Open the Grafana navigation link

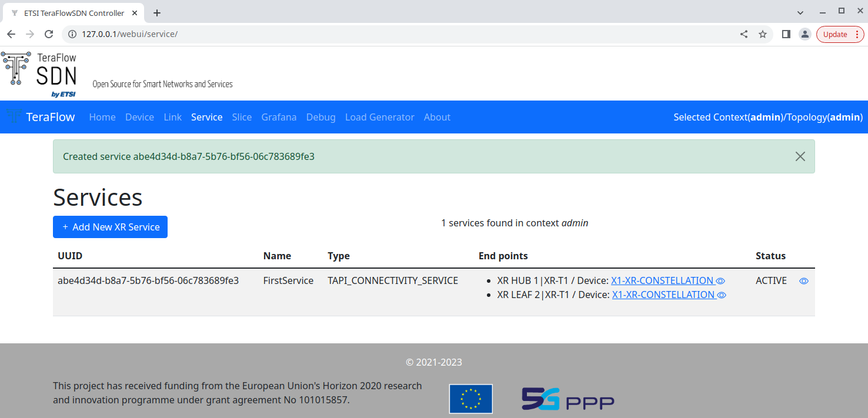[279, 117]
